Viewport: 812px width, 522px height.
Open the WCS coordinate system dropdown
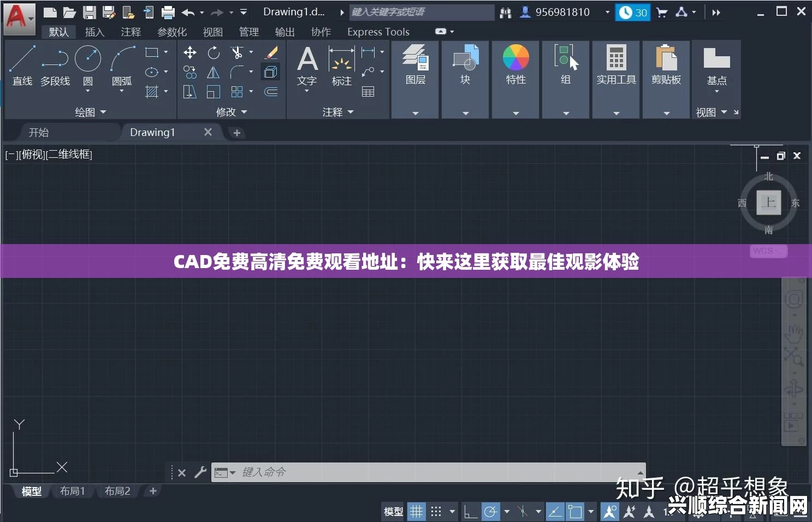(x=769, y=251)
